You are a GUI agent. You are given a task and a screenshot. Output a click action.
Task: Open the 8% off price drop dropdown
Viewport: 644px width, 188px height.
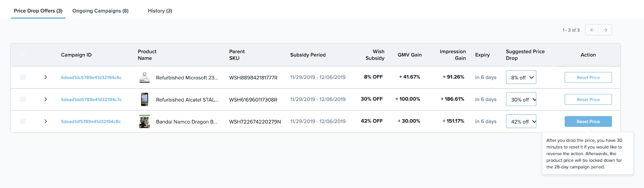[x=521, y=77]
